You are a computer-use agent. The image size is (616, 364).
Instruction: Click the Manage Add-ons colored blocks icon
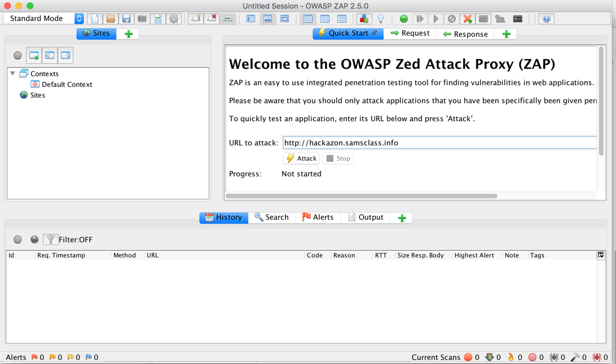pos(364,19)
